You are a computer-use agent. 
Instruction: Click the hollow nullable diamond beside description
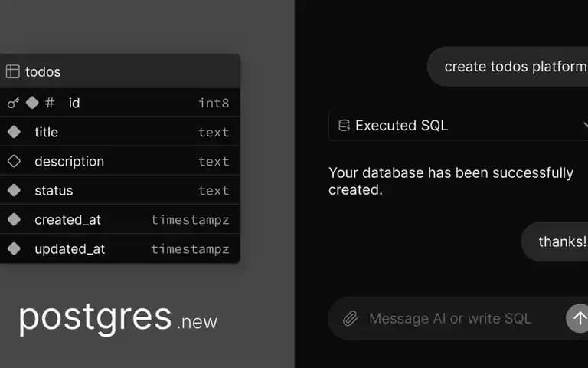(14, 161)
